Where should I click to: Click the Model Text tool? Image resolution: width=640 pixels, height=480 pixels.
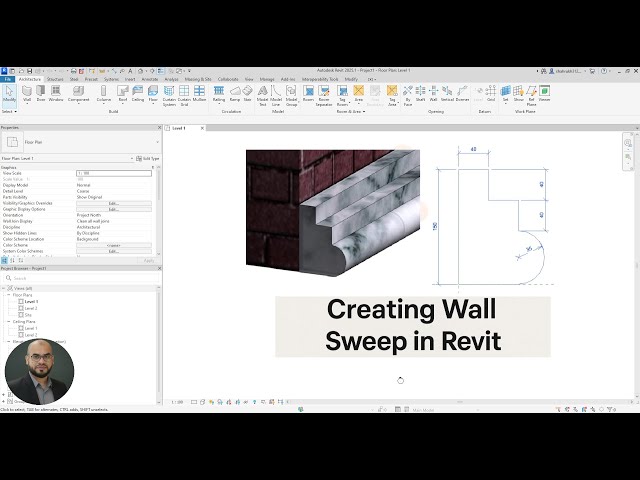pyautogui.click(x=262, y=96)
